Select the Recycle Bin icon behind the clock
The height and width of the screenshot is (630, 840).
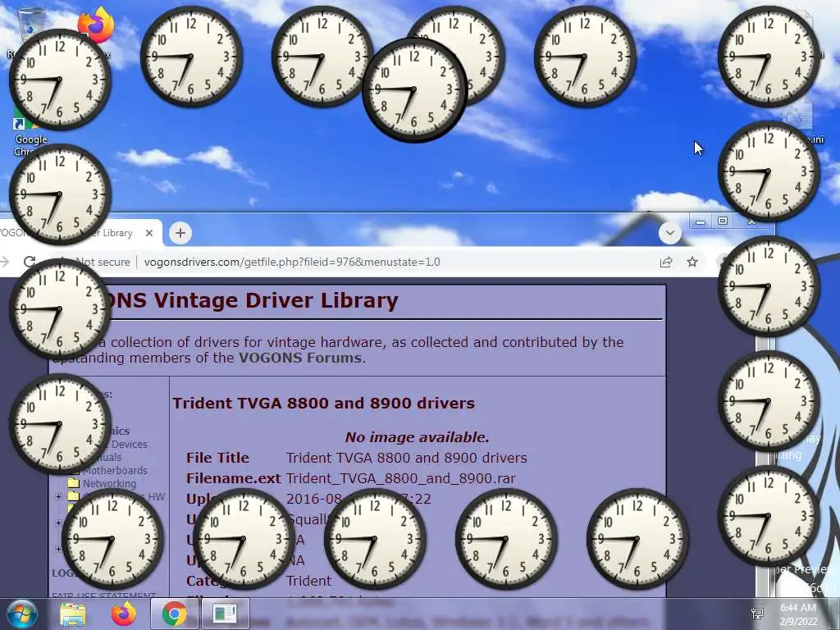[x=31, y=21]
